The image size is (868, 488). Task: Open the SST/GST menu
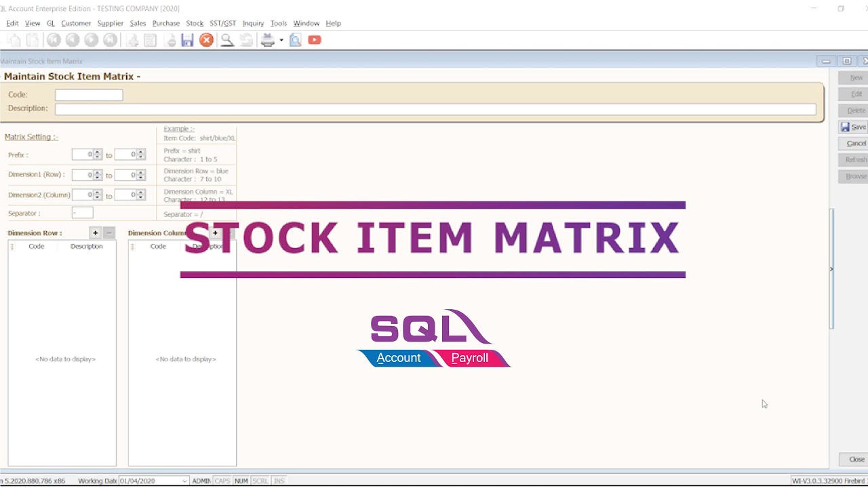coord(222,23)
